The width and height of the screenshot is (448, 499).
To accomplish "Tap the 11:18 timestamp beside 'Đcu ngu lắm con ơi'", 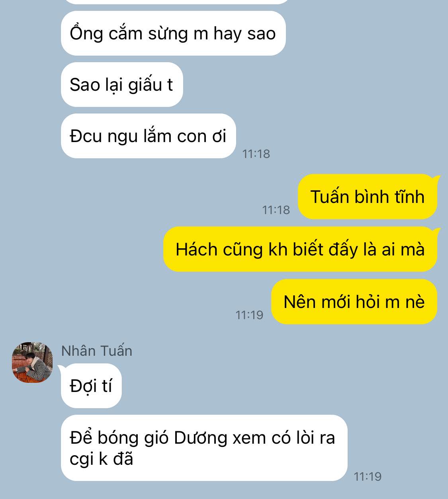I will pos(256,154).
